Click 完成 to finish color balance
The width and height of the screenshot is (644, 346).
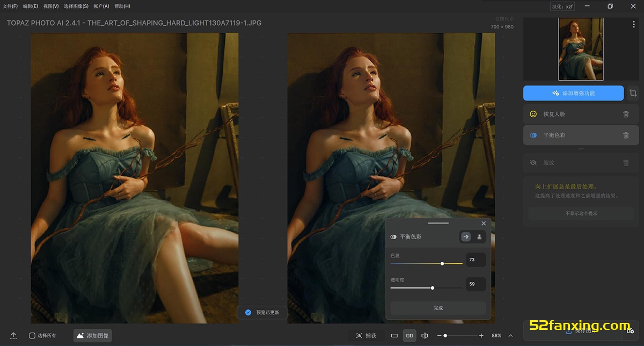pos(438,308)
